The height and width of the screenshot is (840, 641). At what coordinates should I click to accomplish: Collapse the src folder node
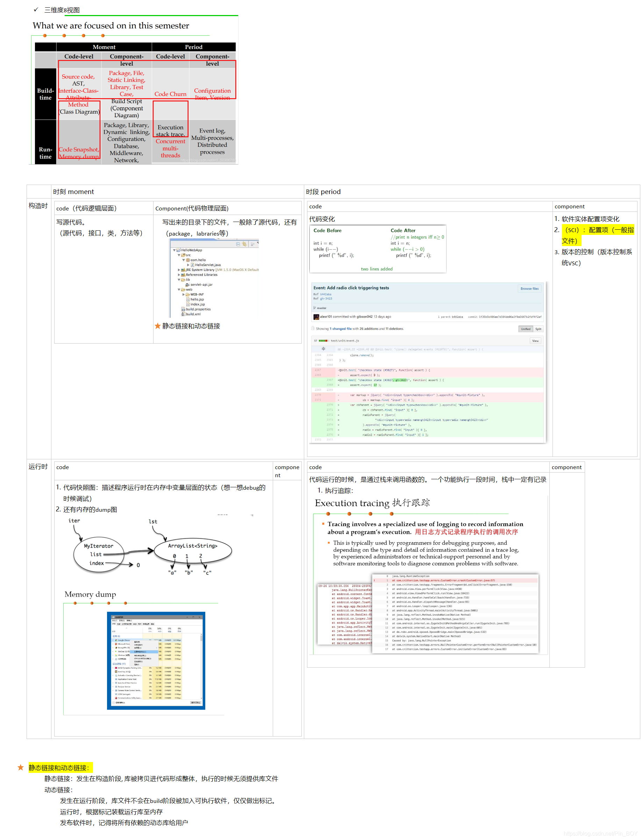179,255
